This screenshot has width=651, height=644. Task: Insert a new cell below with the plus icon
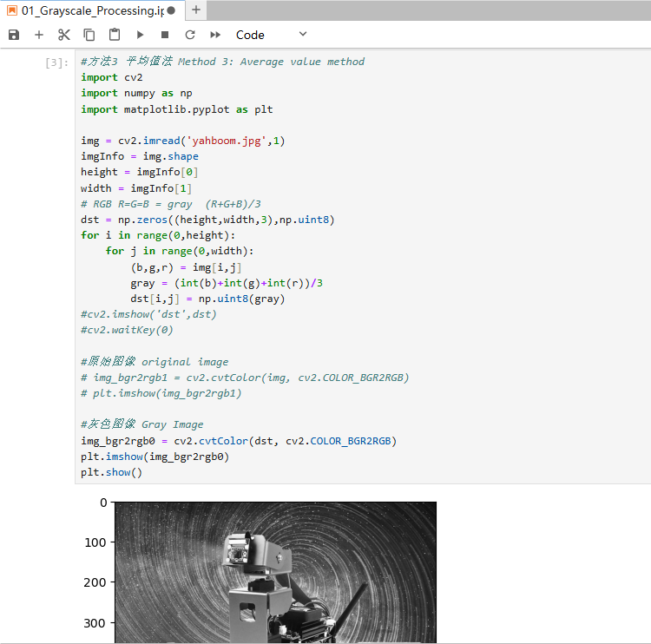click(38, 35)
